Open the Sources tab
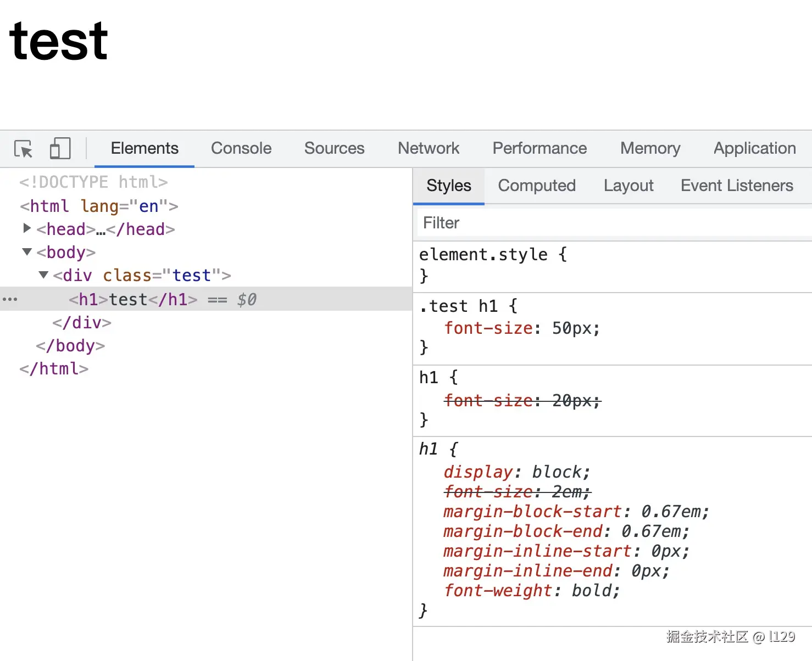The image size is (812, 661). 334,148
